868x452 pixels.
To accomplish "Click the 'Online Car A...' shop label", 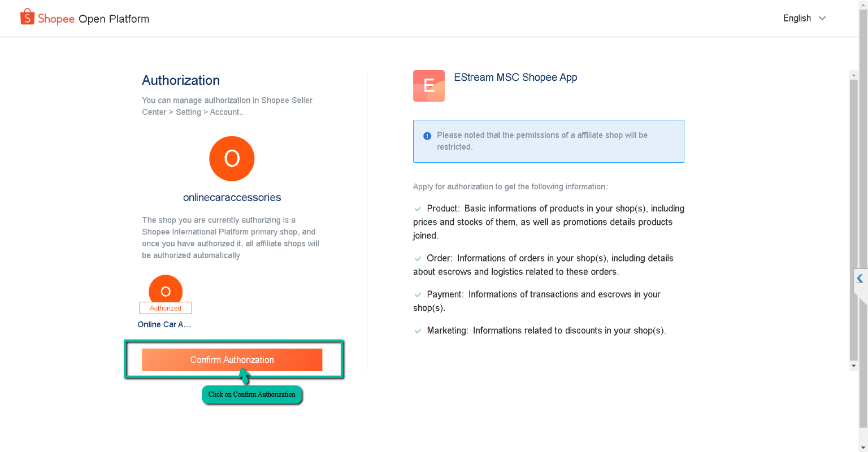I will pos(164,324).
